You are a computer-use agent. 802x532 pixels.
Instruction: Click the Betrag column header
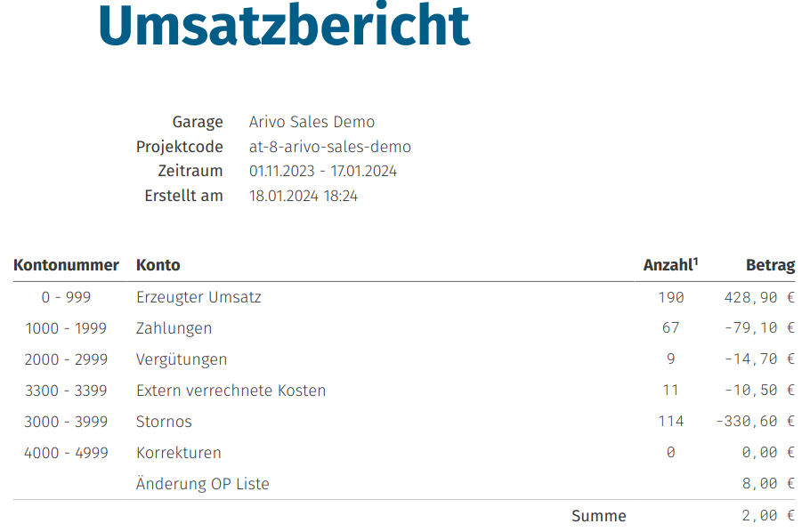pyautogui.click(x=770, y=265)
